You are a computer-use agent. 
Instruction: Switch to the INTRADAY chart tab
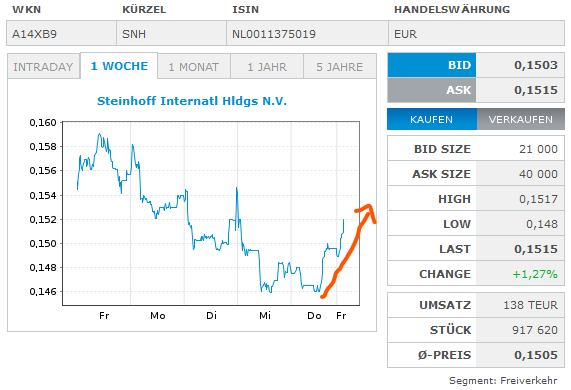[44, 67]
